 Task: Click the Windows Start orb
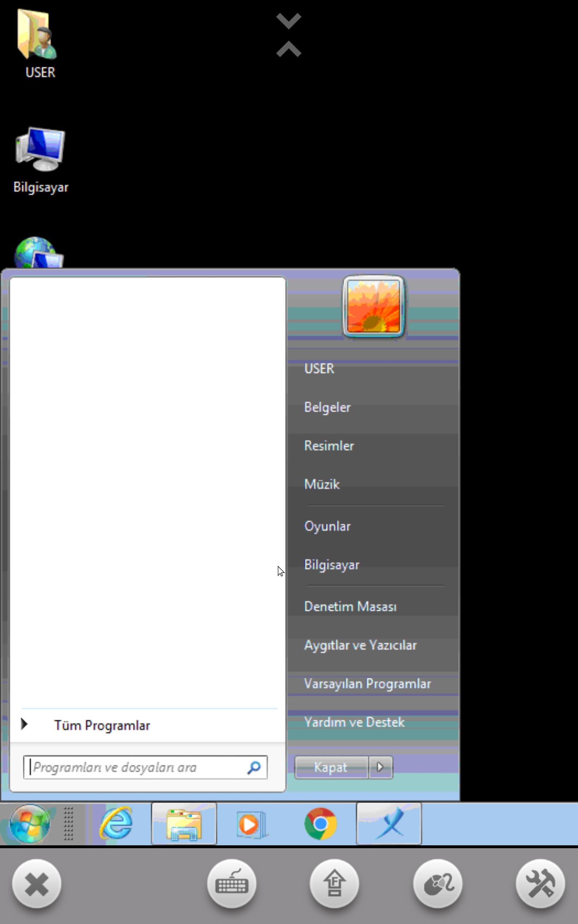tap(29, 824)
